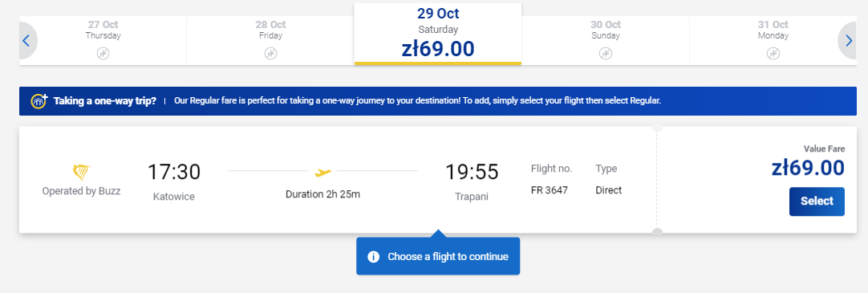Select the 27 Oct Thursday date tab
868x293 pixels.
point(103,40)
